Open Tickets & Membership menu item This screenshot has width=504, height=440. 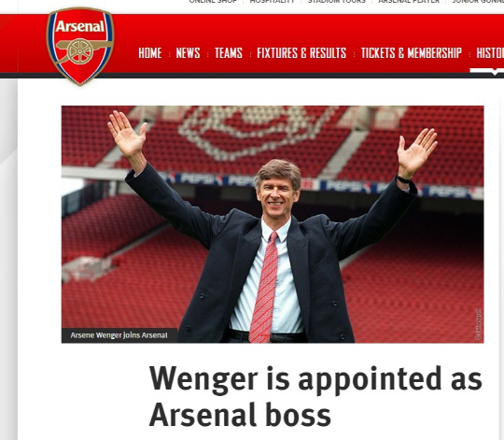[x=411, y=53]
